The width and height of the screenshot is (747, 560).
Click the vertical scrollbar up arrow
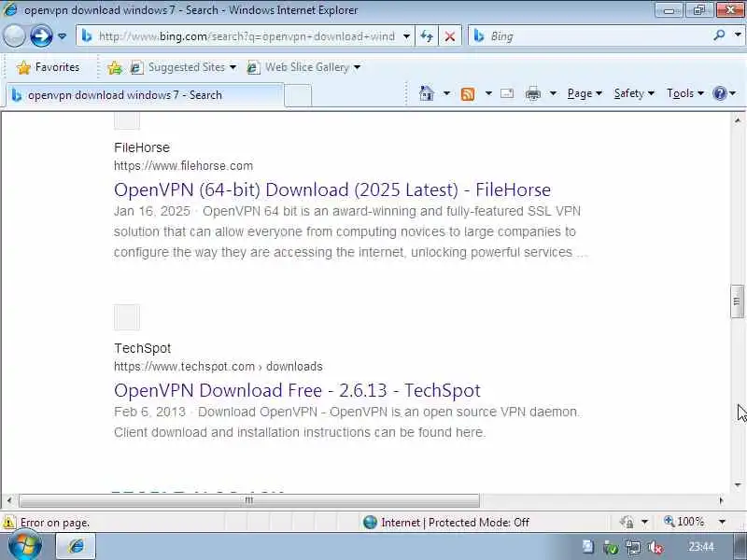(x=737, y=119)
